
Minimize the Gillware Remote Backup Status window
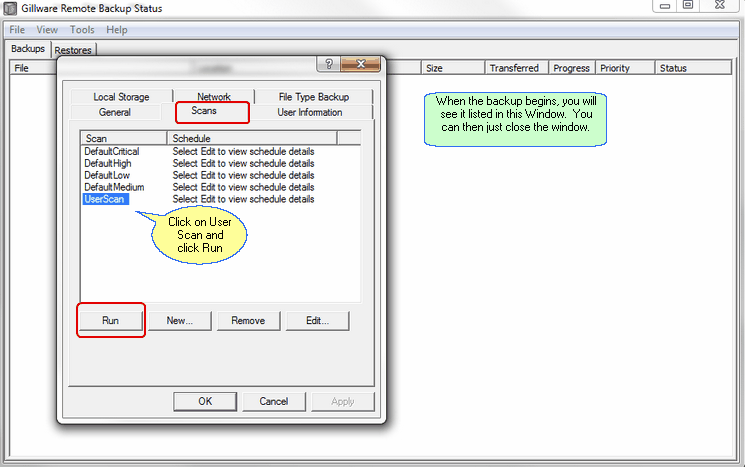tap(665, 6)
